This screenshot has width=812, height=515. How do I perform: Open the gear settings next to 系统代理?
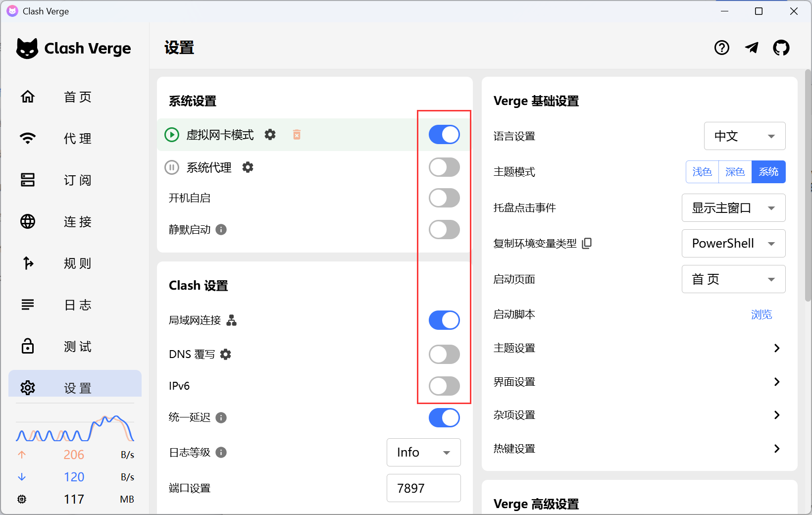pyautogui.click(x=248, y=167)
